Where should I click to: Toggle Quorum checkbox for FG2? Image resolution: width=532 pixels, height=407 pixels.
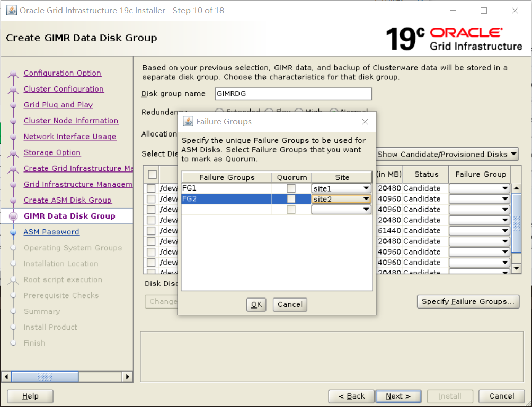[291, 199]
